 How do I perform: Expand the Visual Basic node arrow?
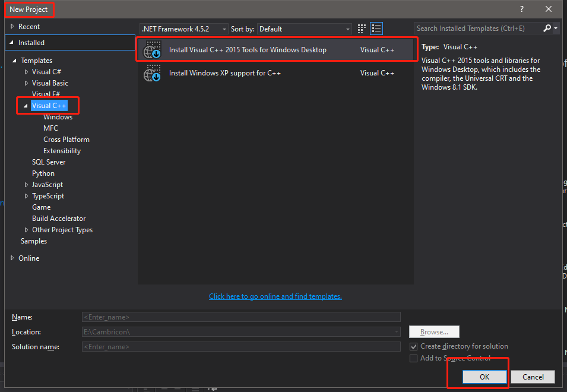pyautogui.click(x=26, y=83)
